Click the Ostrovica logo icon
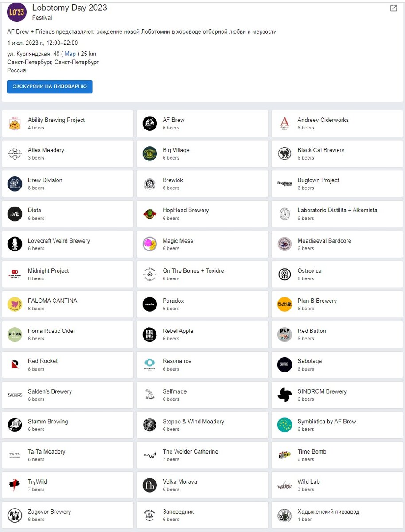The height and width of the screenshot is (532, 405). [284, 274]
